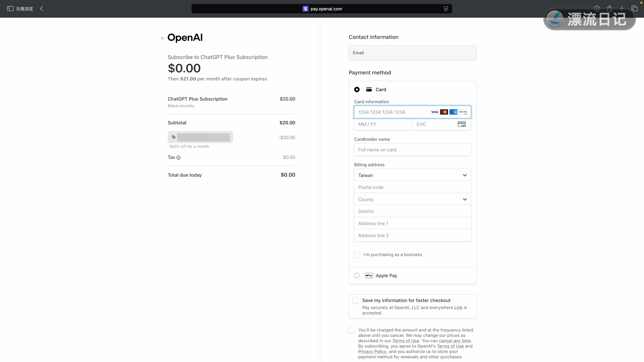The width and height of the screenshot is (644, 362).
Task: Click the -$20.00 discount amount
Action: 286,138
